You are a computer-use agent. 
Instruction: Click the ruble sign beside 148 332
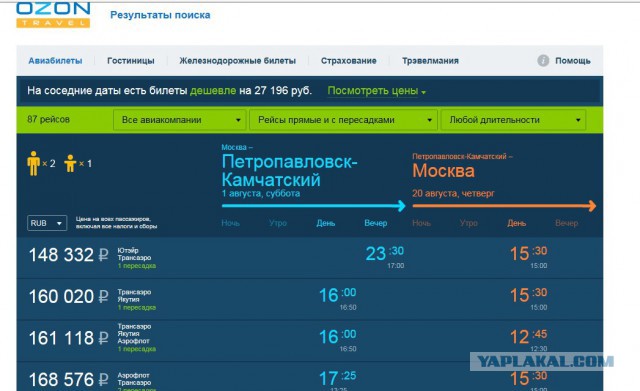(x=104, y=255)
